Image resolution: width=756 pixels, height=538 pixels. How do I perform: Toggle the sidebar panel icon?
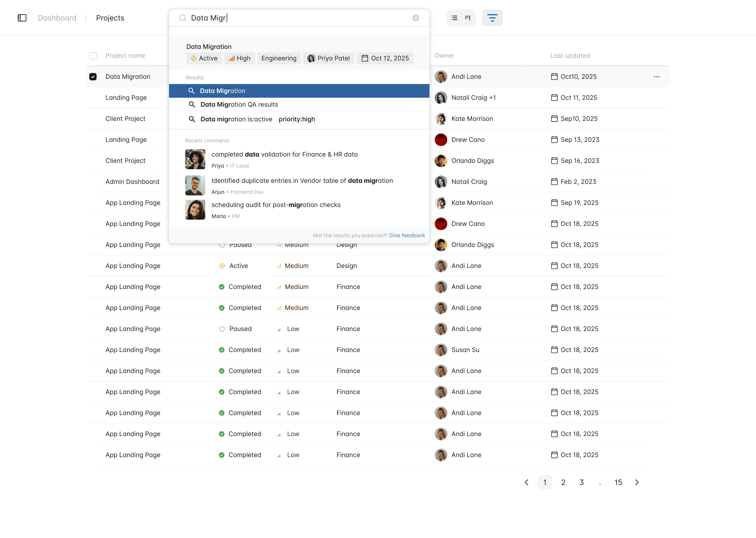22,18
